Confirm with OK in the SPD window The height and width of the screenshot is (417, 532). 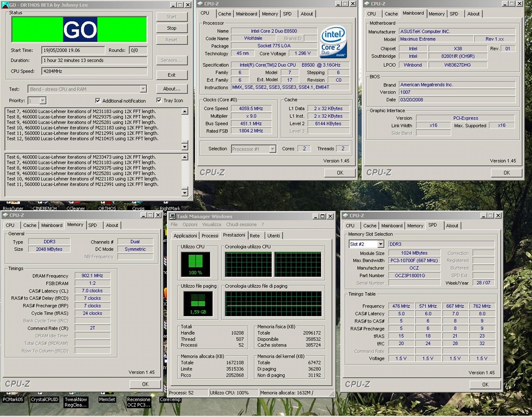point(484,384)
